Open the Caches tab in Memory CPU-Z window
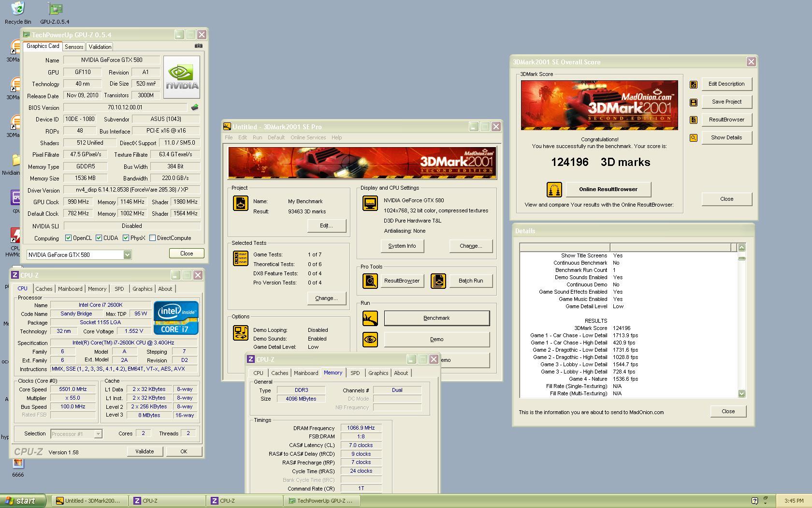This screenshot has height=508, width=812. 279,373
